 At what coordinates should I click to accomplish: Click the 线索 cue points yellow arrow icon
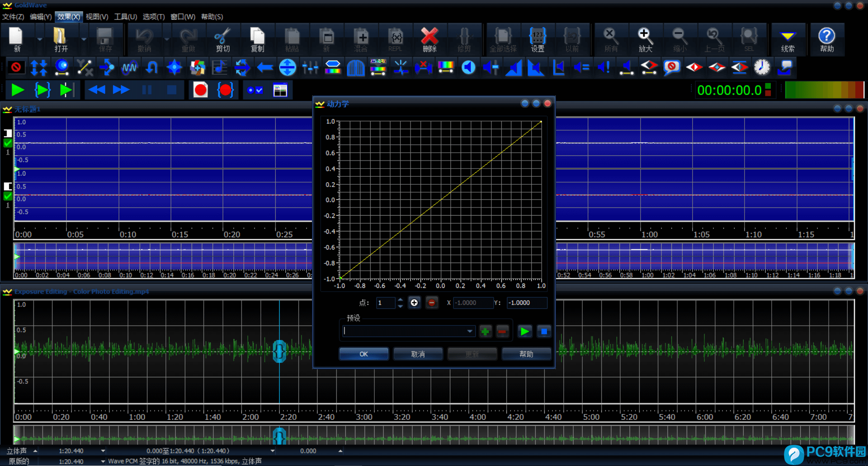[x=788, y=40]
